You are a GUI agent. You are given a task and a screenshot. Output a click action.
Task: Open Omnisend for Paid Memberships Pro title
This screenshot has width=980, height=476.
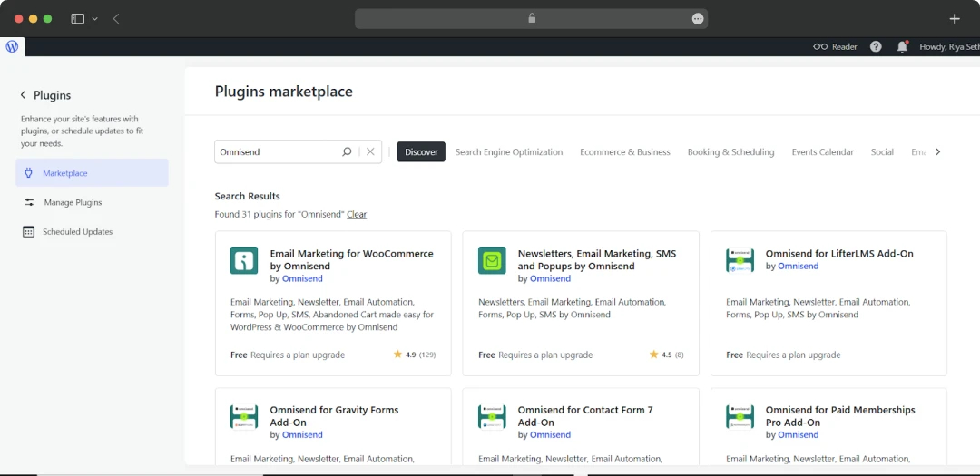[840, 416]
